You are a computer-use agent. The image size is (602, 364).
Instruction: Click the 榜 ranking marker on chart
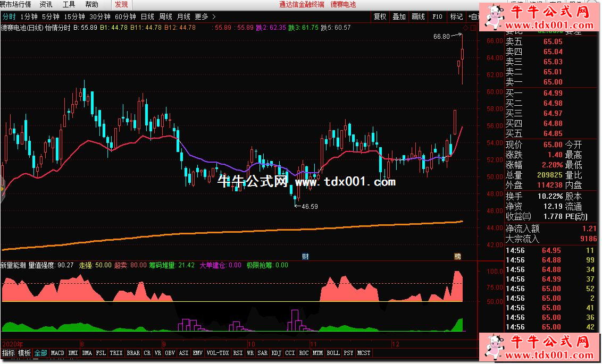(458, 257)
